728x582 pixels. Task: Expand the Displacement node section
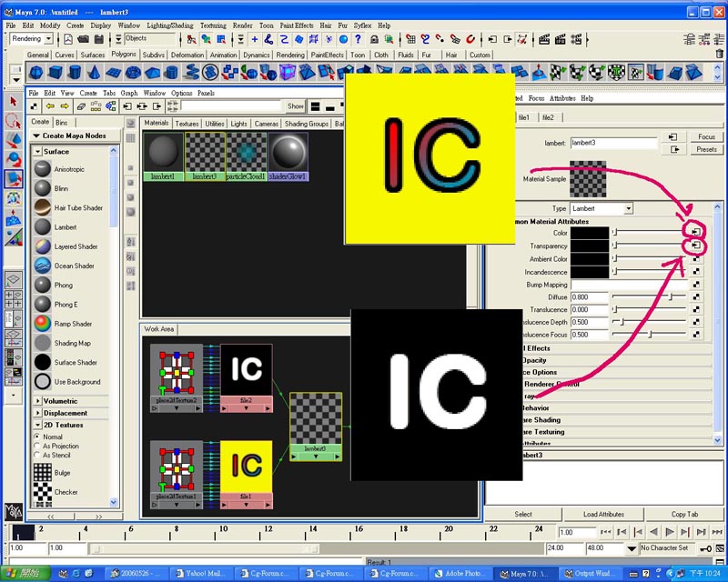tap(37, 413)
